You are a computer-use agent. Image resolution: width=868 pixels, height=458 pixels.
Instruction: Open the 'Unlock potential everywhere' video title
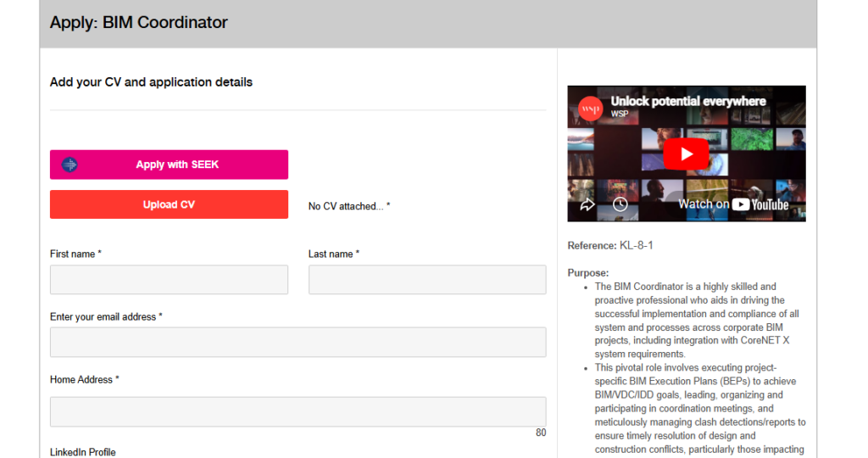(688, 101)
